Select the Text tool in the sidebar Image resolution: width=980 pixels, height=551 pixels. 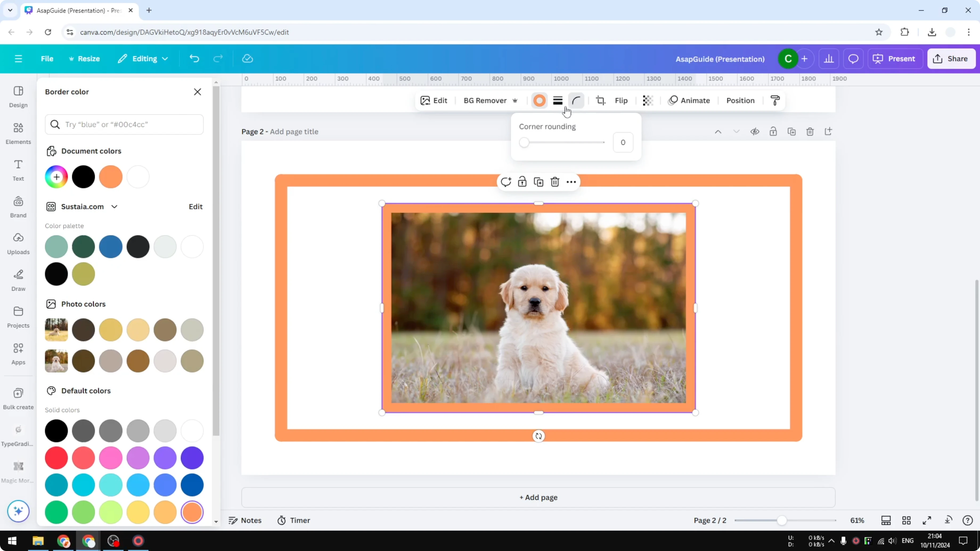tap(18, 170)
